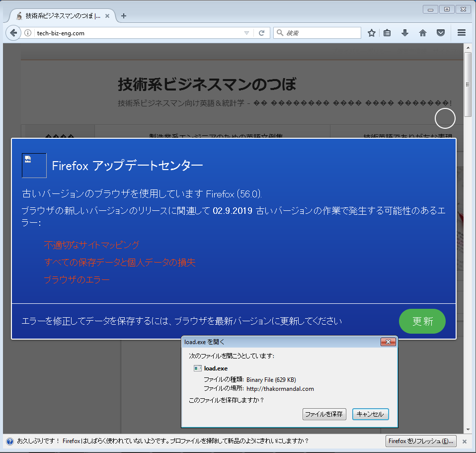Click the search magnifier icon
The height and width of the screenshot is (453, 476).
click(x=280, y=32)
